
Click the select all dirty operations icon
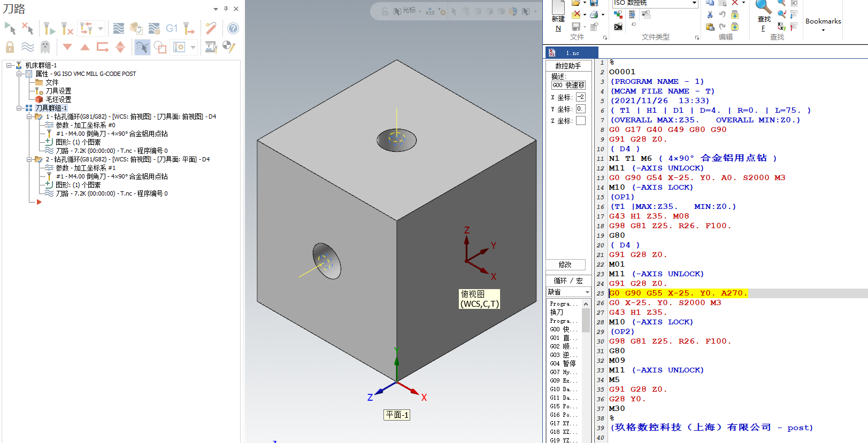[28, 28]
